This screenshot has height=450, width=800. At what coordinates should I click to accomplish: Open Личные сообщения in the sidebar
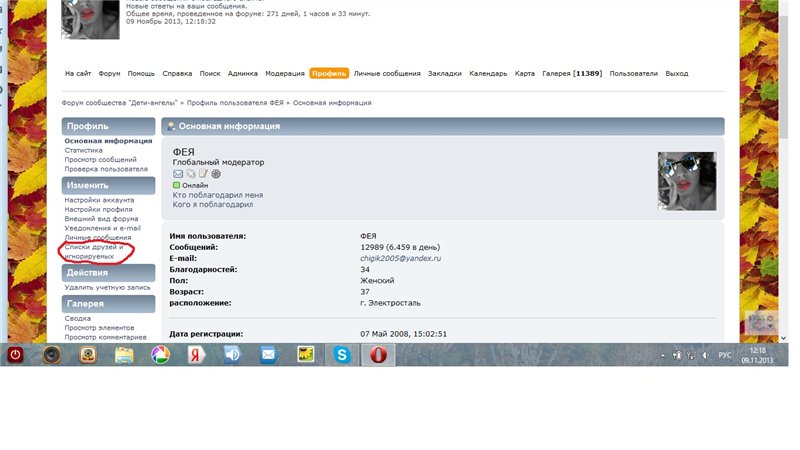[97, 237]
